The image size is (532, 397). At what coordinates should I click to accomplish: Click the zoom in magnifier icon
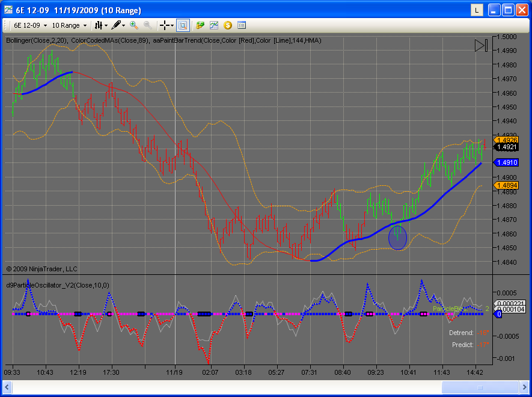click(134, 25)
